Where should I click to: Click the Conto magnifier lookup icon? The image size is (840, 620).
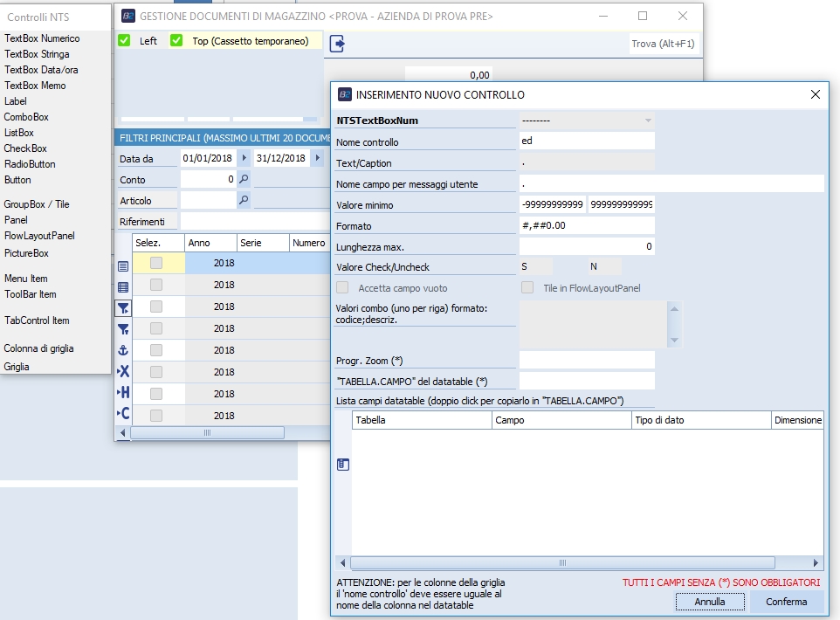[244, 179]
